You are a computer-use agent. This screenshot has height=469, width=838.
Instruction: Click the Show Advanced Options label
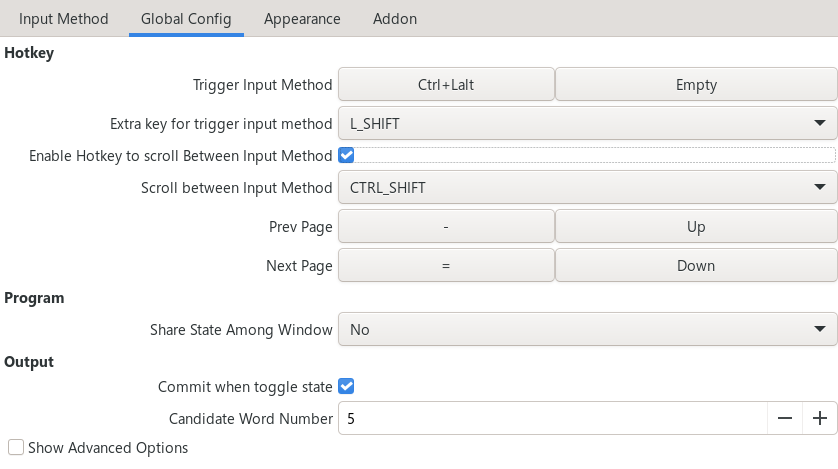(108, 448)
